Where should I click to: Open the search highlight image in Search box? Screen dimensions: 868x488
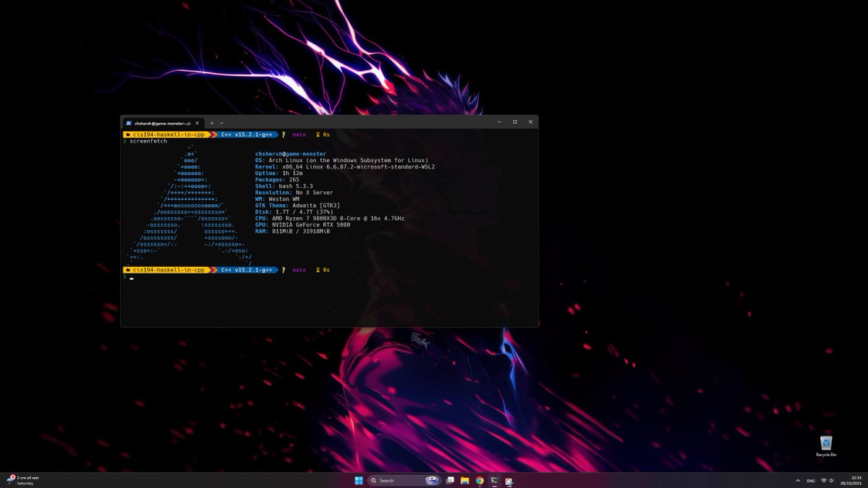tap(432, 480)
